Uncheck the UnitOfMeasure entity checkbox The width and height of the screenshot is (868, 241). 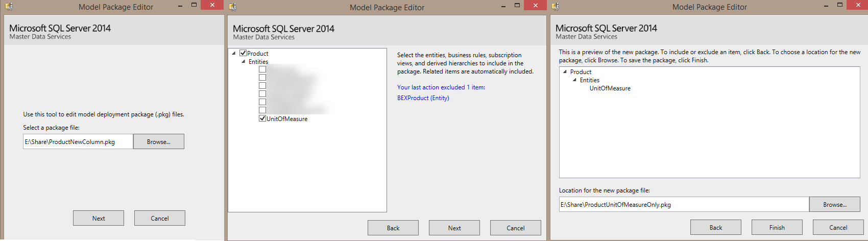(262, 118)
